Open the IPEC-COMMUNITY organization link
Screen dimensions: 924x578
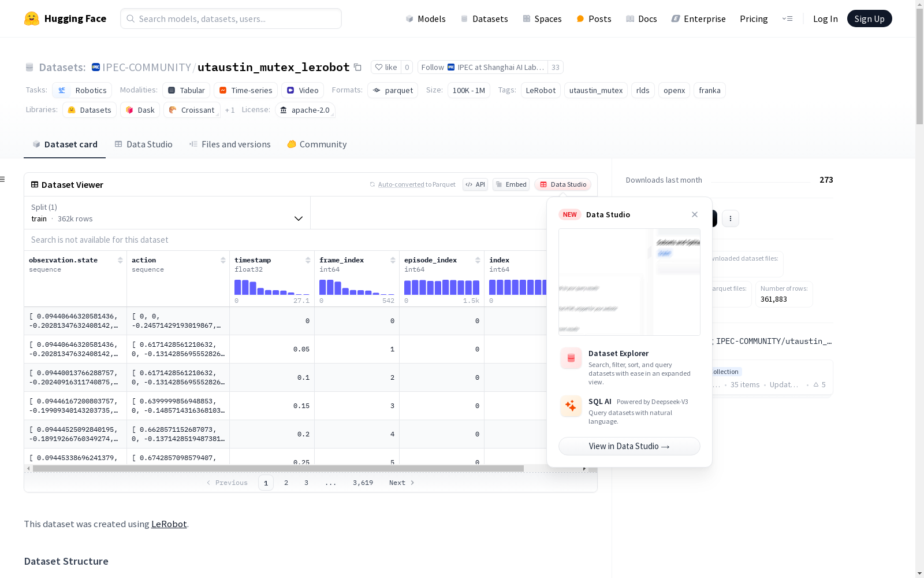147,68
